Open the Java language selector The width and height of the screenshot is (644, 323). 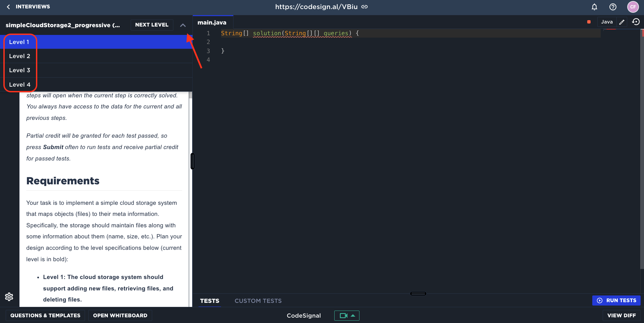(x=607, y=22)
